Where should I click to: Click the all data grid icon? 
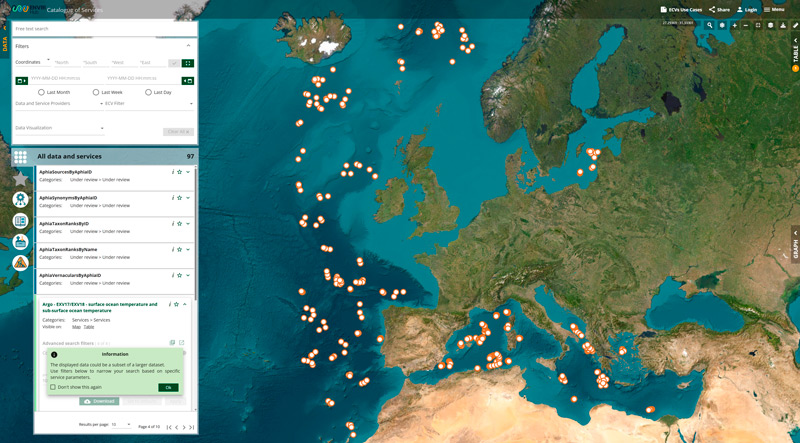point(20,157)
